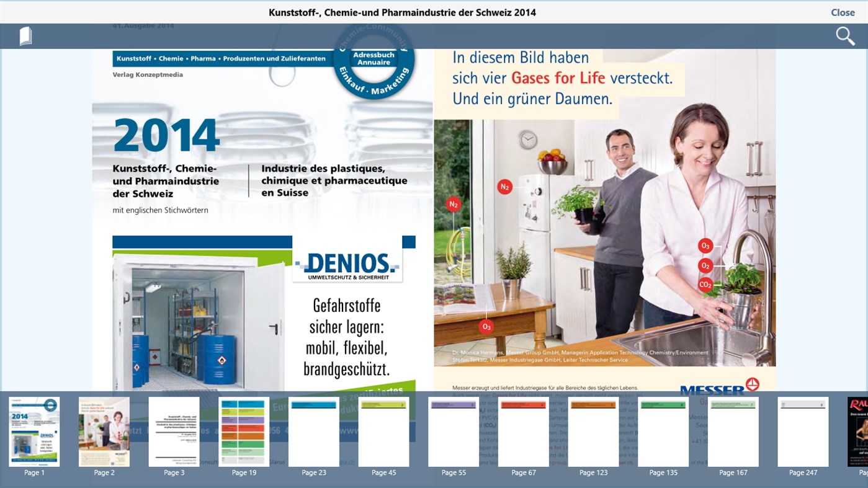Viewport: 868px width, 488px height.
Task: Click the Close link
Action: (x=842, y=12)
